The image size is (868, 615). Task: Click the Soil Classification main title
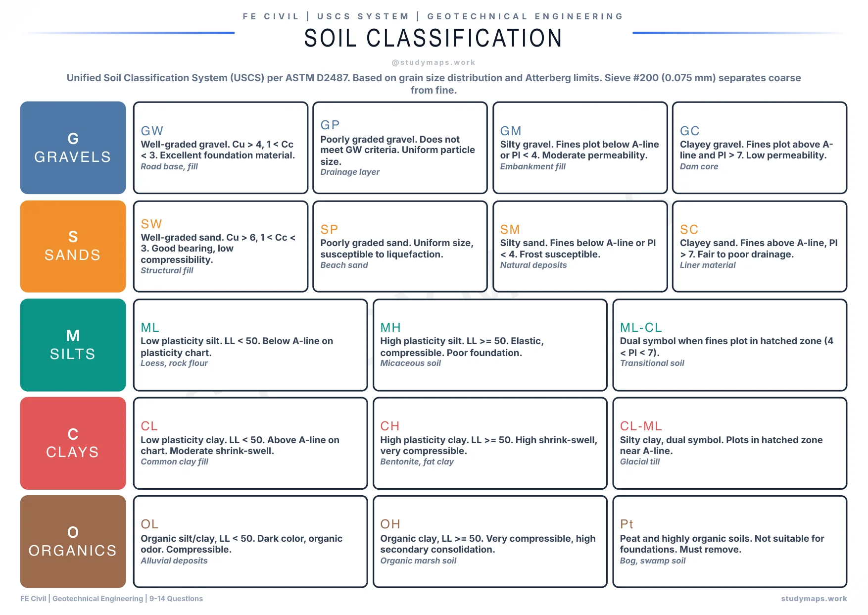[434, 38]
